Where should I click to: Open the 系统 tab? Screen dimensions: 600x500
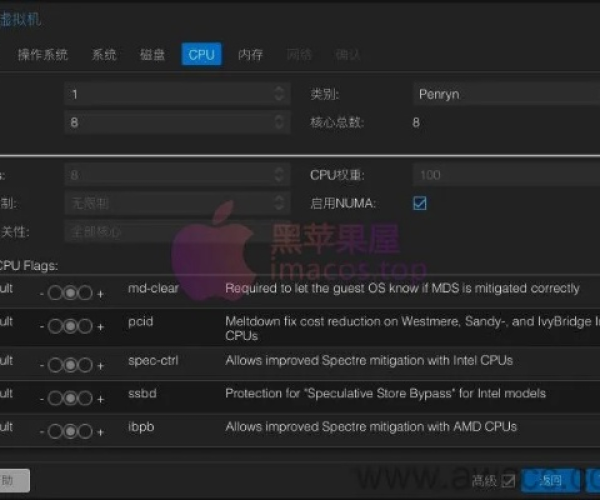tap(104, 55)
